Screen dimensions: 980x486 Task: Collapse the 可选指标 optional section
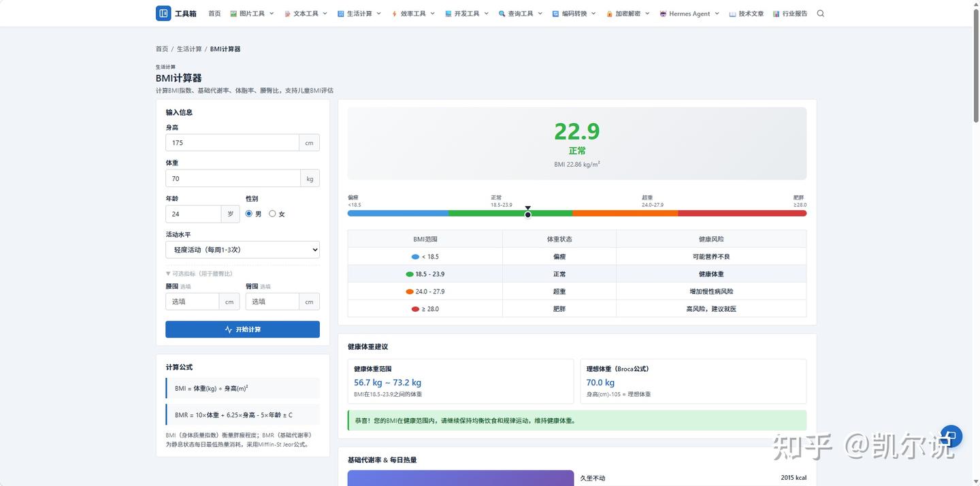[199, 274]
